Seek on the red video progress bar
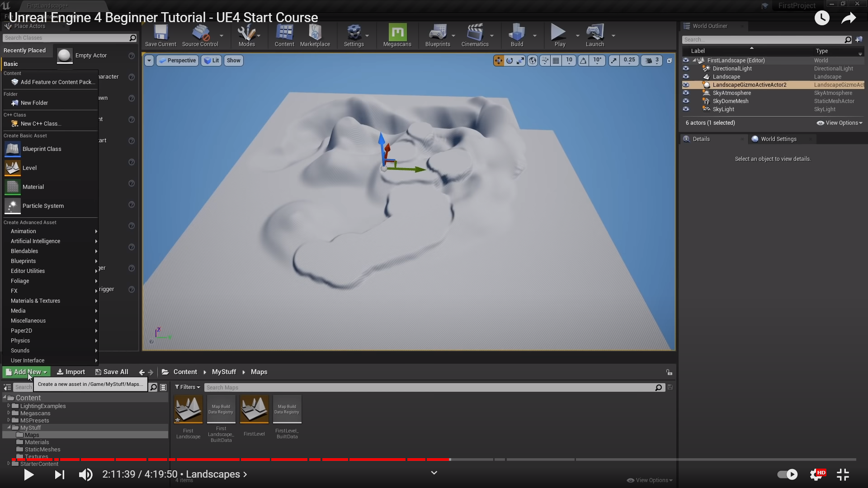The height and width of the screenshot is (488, 868). click(271, 460)
